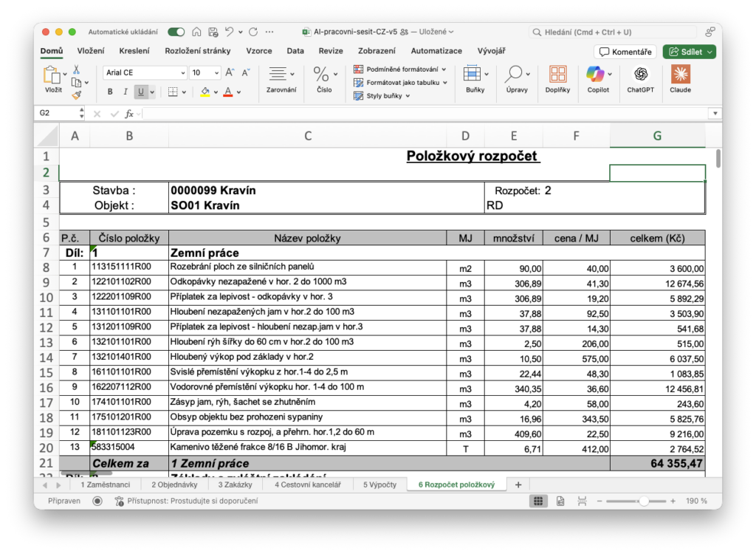Open the Revize ribbon tab

(331, 51)
